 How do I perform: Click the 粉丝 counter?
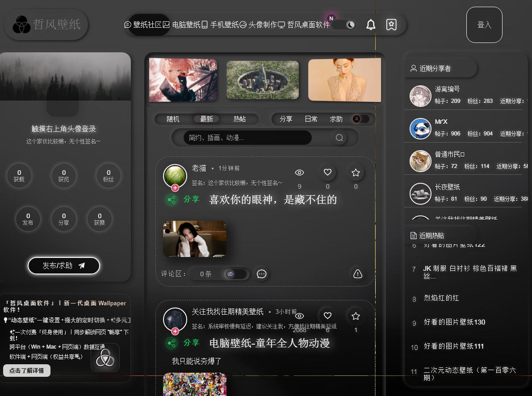109,176
